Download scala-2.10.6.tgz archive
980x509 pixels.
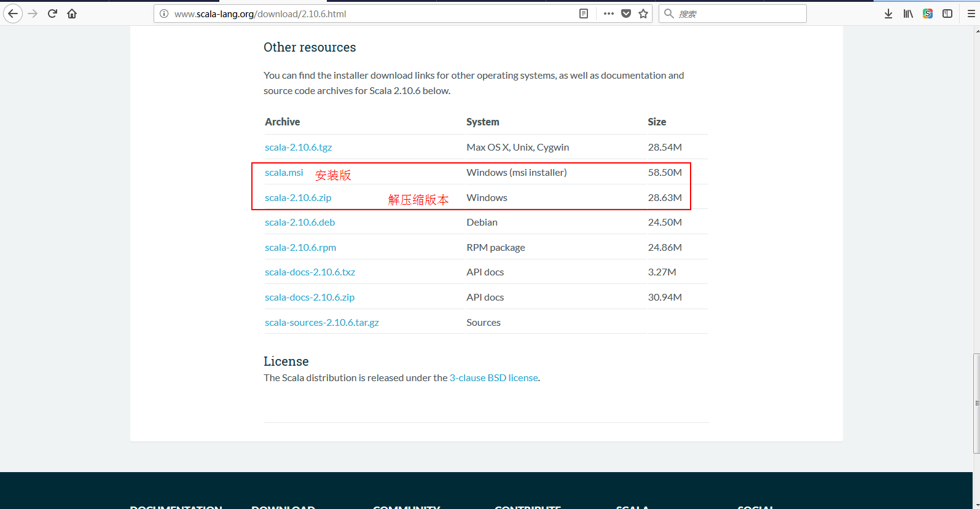298,148
